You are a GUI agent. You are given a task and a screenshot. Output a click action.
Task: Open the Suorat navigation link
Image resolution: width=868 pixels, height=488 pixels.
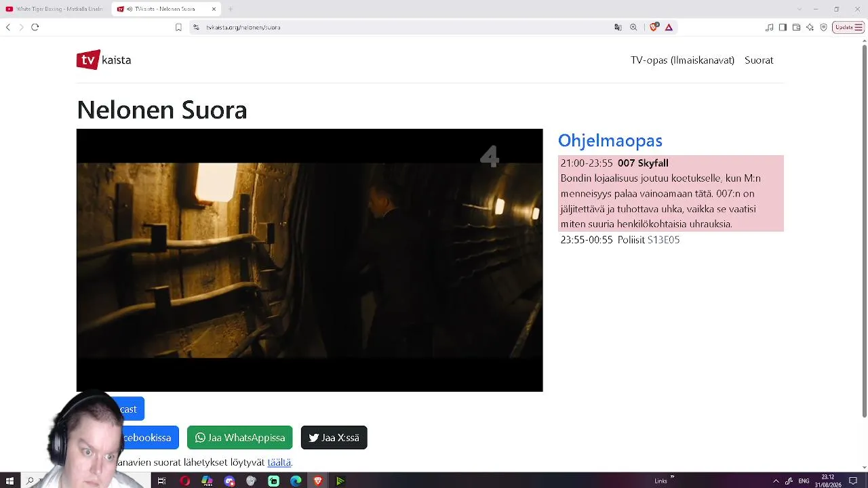[x=759, y=60]
